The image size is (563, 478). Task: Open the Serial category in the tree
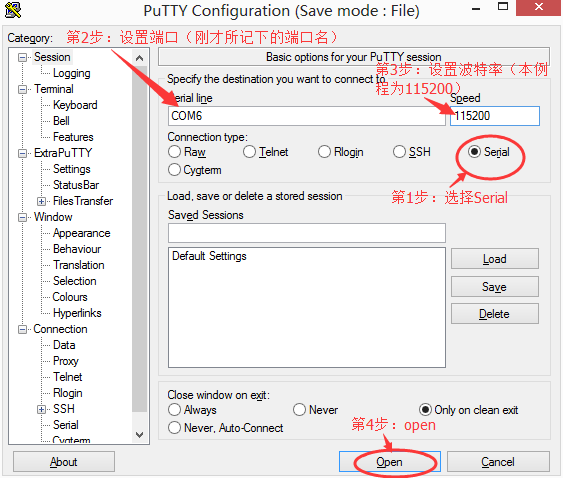click(66, 425)
